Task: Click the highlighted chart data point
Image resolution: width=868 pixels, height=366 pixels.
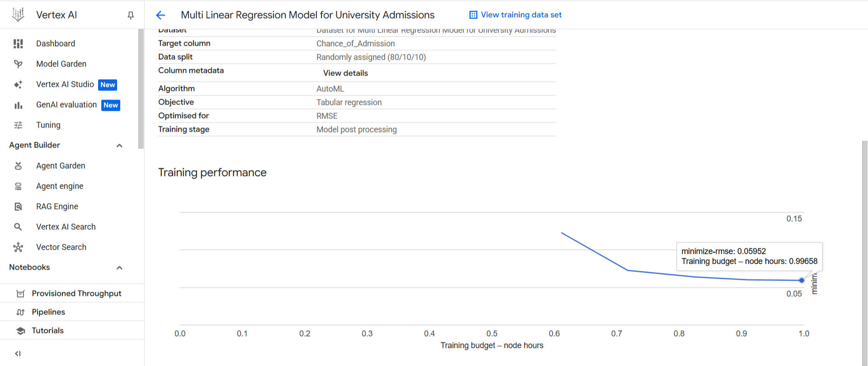Action: pyautogui.click(x=802, y=280)
